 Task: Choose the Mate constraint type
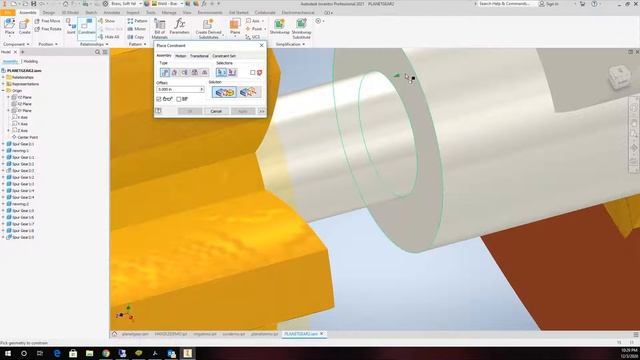[x=165, y=72]
